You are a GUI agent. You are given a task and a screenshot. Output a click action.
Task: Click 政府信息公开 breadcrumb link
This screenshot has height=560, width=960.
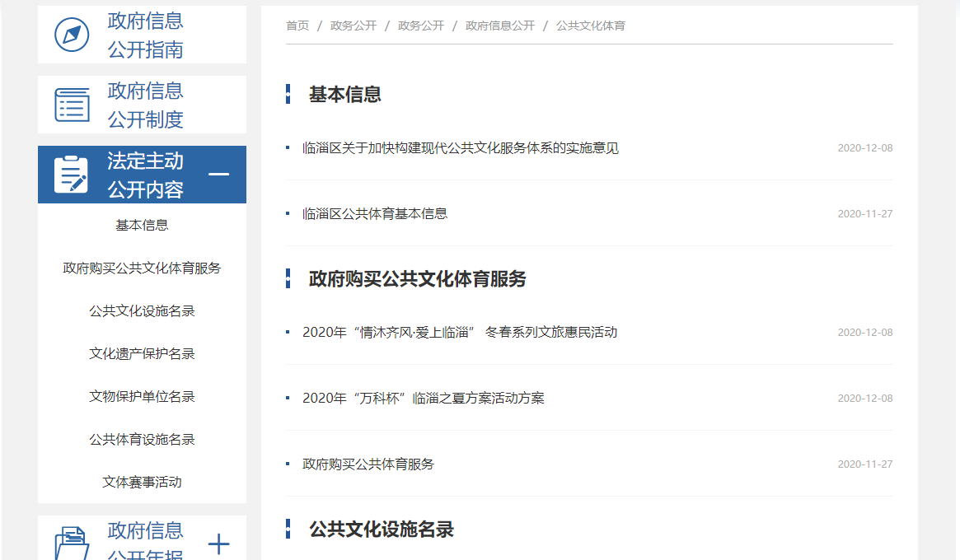pos(499,26)
